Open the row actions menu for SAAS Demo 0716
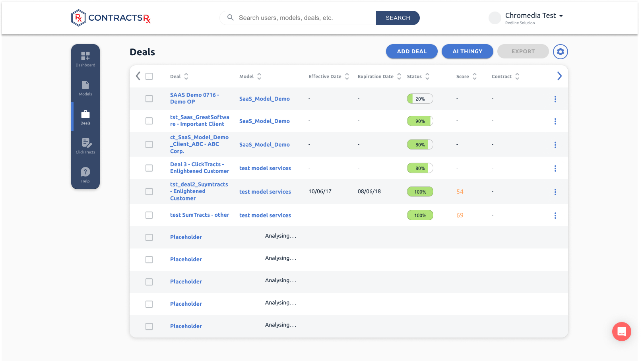 click(555, 99)
